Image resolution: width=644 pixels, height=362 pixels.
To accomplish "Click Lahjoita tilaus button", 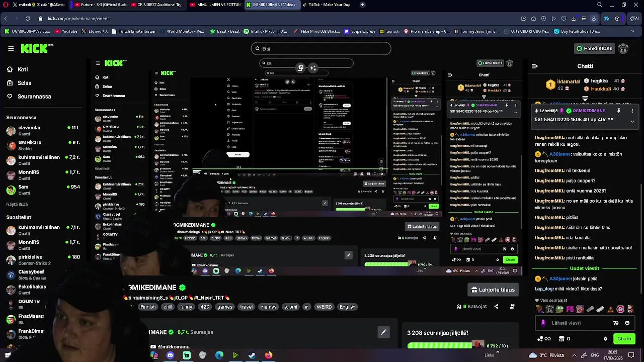I will pyautogui.click(x=493, y=290).
